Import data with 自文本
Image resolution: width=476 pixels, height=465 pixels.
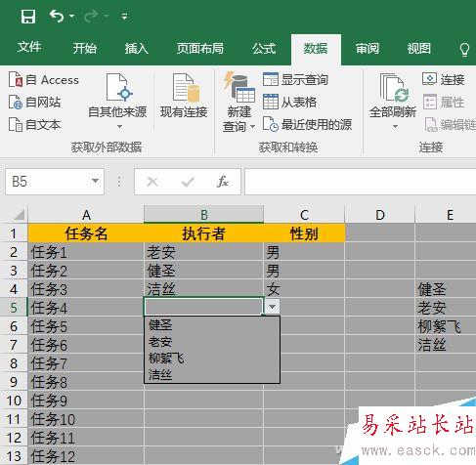(x=34, y=124)
